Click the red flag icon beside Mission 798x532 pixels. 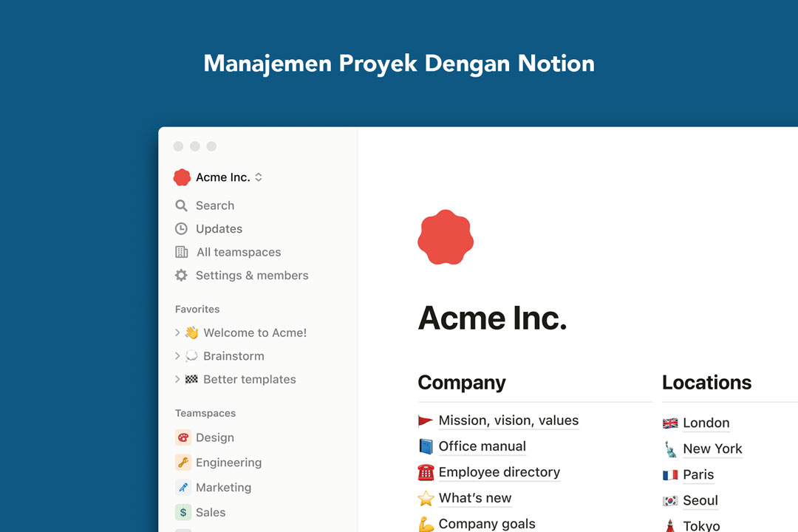coord(425,420)
